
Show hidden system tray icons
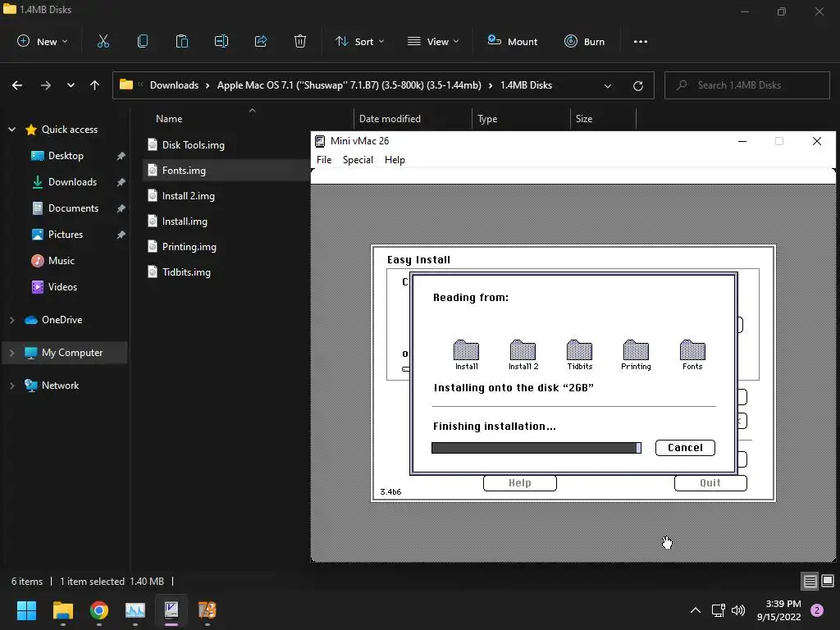point(696,610)
